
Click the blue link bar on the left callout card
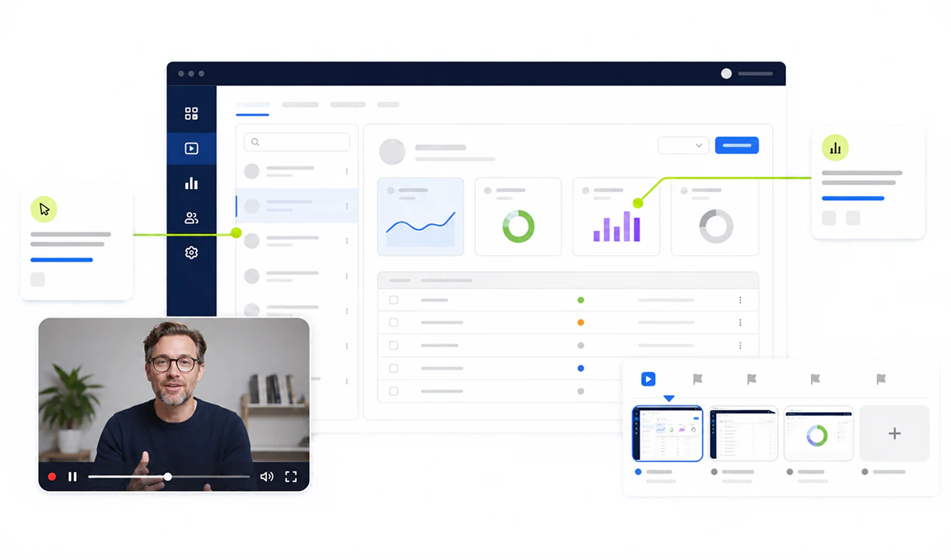coord(61,260)
